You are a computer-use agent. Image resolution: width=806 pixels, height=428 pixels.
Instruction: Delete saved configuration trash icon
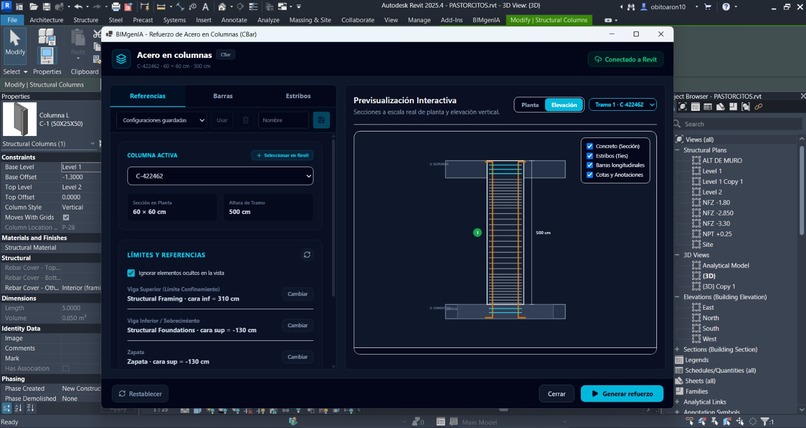(x=246, y=120)
